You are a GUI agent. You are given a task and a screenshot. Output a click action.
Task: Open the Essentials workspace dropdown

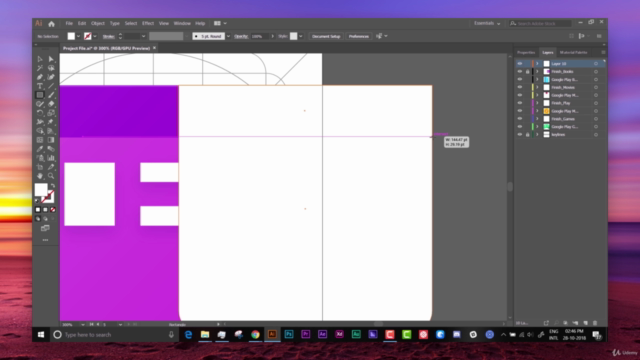[x=487, y=24]
